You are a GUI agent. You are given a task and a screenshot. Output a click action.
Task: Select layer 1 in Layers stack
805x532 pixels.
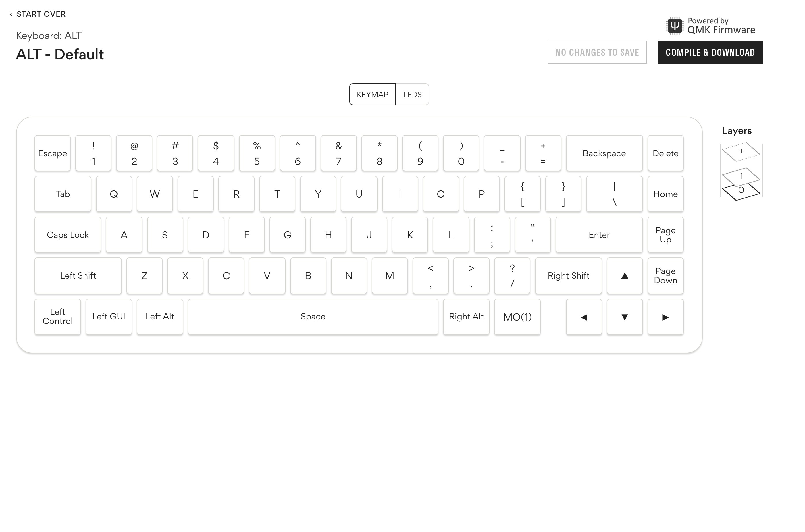point(741,176)
